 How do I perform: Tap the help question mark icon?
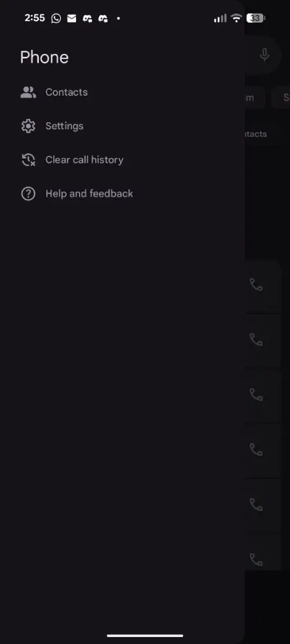pyautogui.click(x=28, y=194)
